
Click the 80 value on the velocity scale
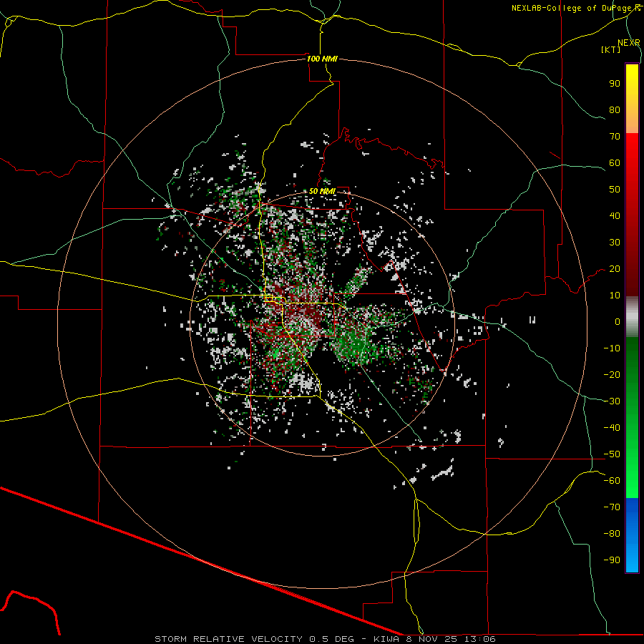tap(615, 110)
